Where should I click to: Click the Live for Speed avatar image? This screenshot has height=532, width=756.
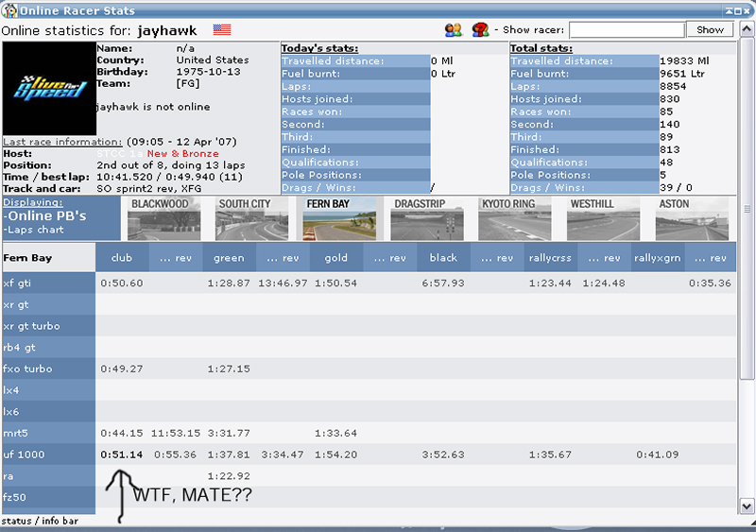point(49,88)
